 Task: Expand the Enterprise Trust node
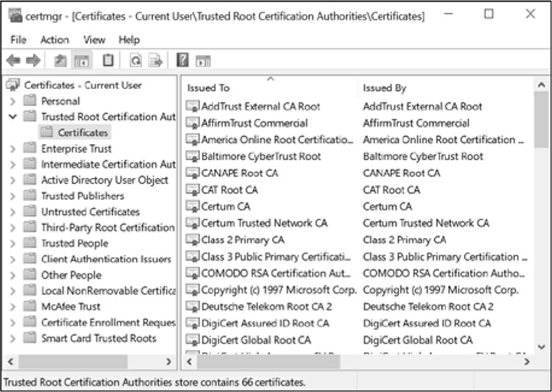(13, 149)
